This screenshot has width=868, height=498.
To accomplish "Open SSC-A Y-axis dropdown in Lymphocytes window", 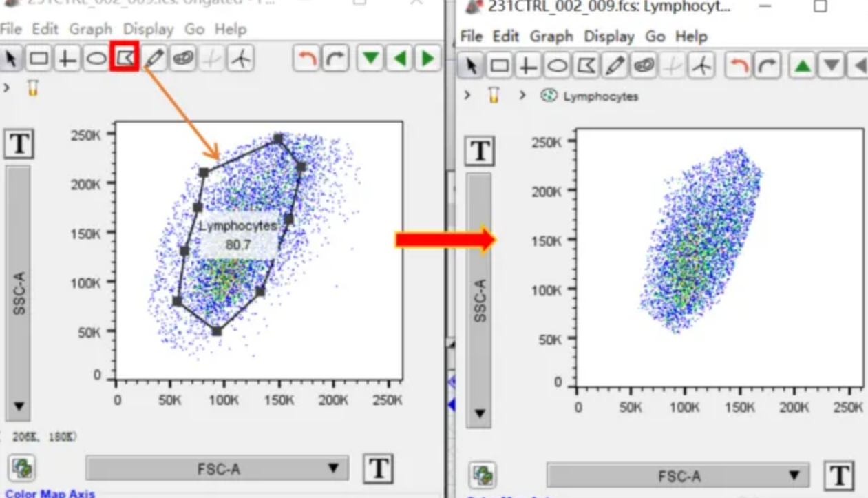I will (x=479, y=300).
